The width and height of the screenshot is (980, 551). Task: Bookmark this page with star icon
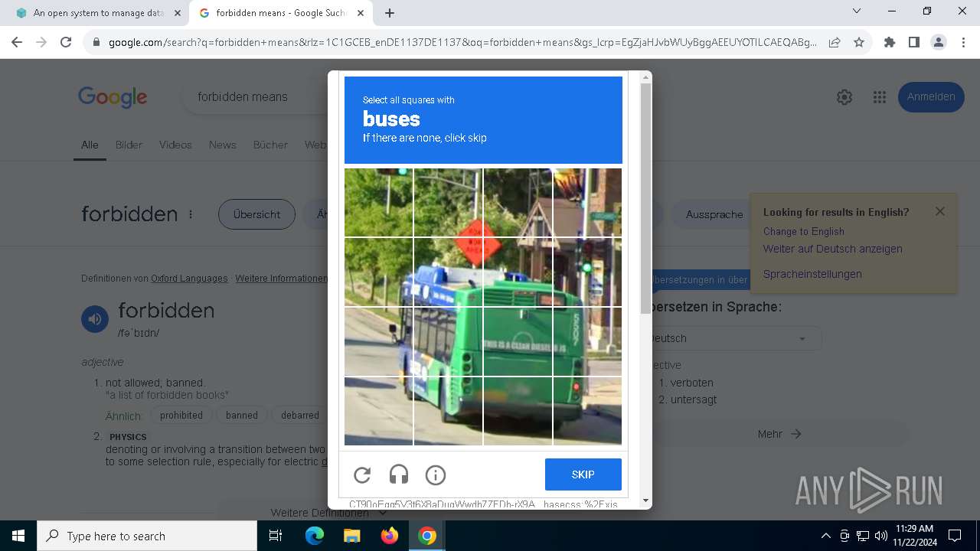click(859, 43)
